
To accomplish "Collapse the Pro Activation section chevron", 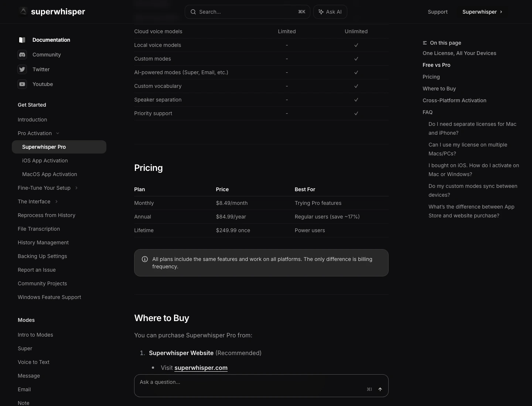I will (58, 133).
